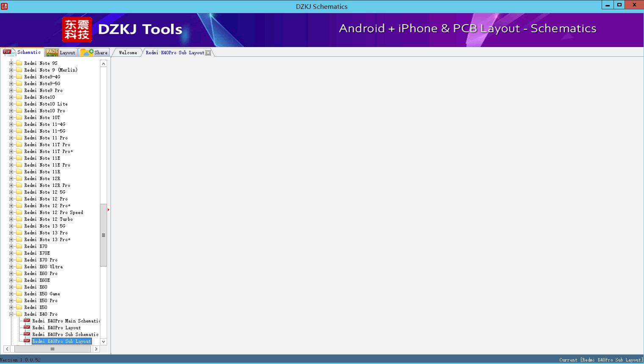Expand the Redmi K70 Pro folder
644x364 pixels.
(11, 260)
